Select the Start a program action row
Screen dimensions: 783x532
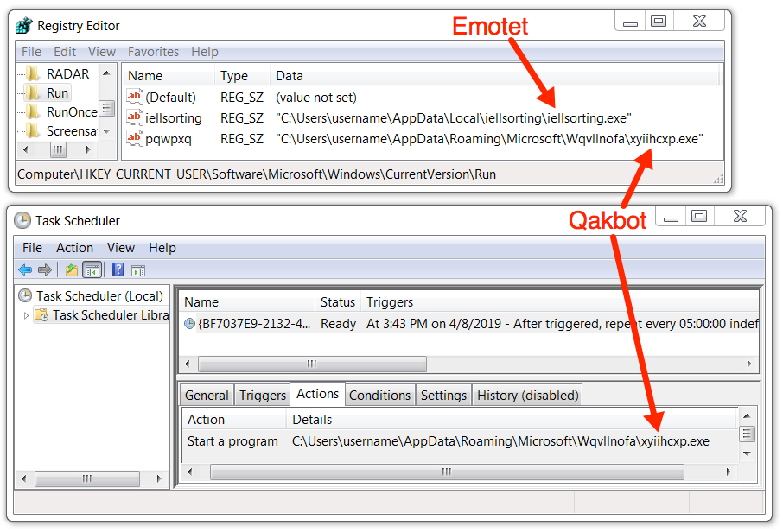point(460,441)
